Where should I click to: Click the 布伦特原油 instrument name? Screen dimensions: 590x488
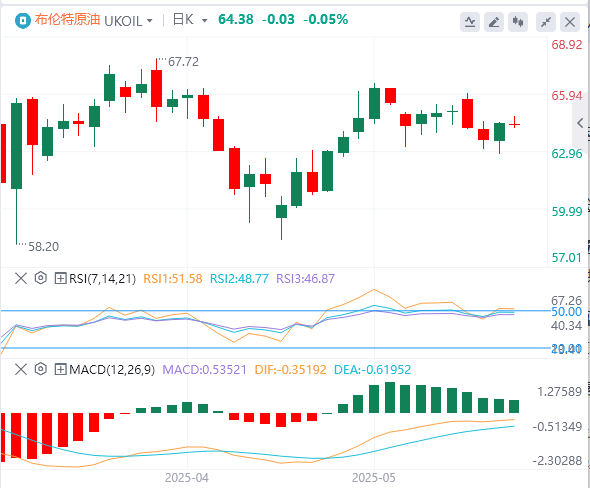pos(67,20)
